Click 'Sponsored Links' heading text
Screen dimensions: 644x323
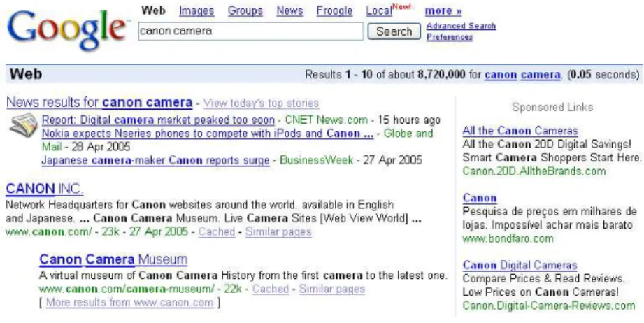click(552, 107)
